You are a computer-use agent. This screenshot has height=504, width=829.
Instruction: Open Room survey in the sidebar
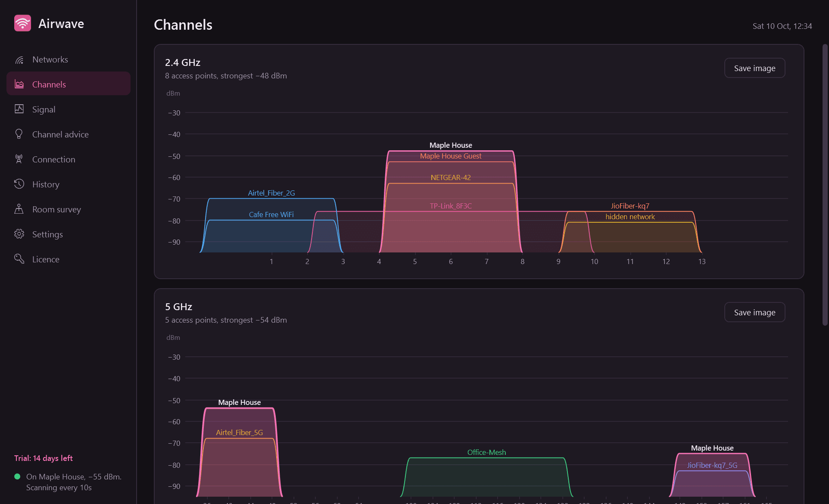tap(69, 209)
